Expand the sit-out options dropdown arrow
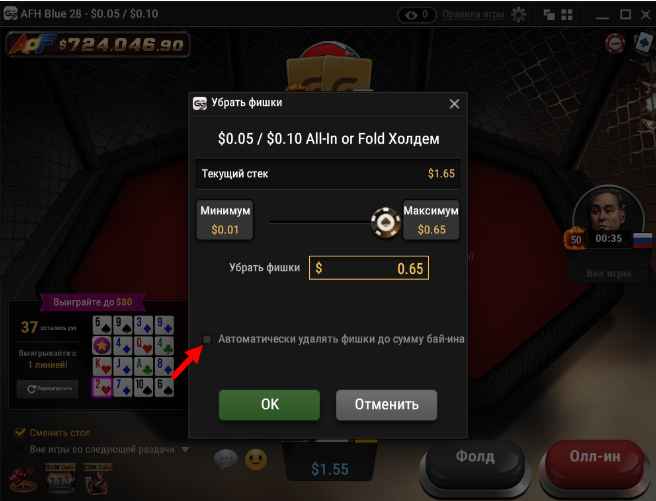 185,450
